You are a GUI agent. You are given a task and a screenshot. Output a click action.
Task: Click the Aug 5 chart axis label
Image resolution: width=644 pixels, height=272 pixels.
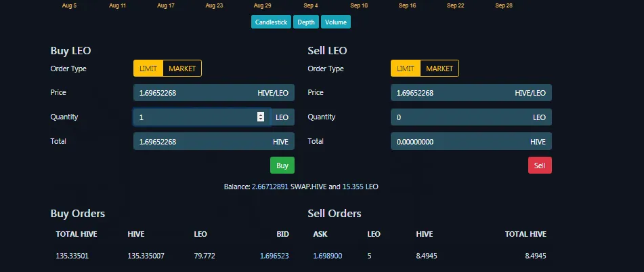(x=69, y=5)
